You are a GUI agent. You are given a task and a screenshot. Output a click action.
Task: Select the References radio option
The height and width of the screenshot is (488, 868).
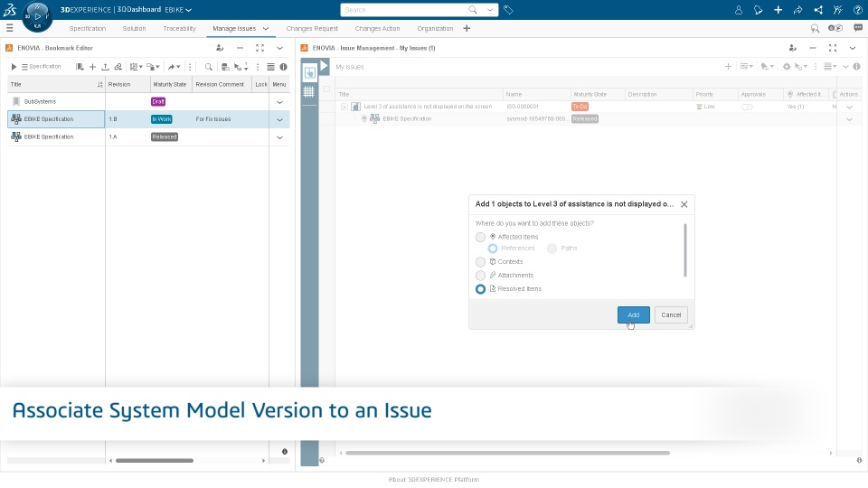493,249
